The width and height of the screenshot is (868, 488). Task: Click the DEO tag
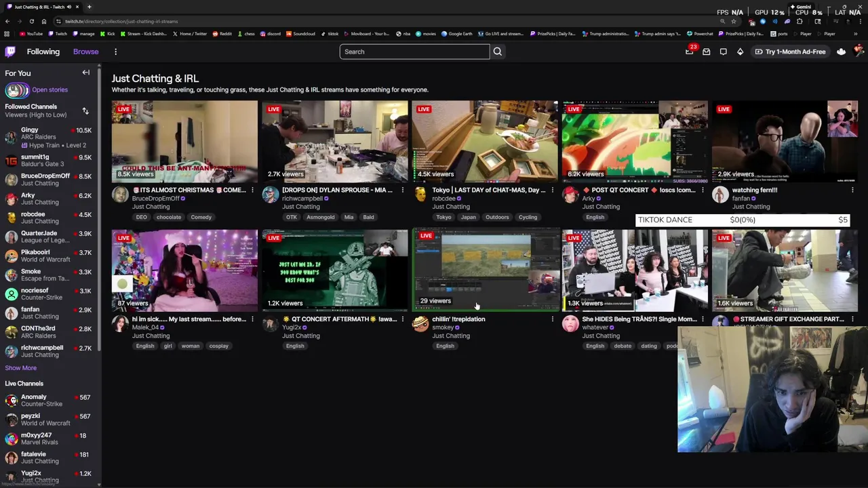click(x=141, y=217)
